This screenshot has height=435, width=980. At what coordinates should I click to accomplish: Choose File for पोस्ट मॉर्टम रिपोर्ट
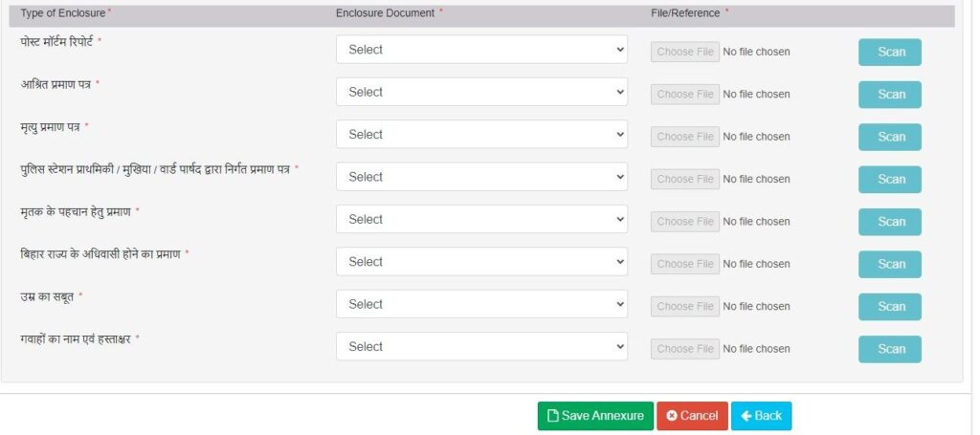tap(685, 52)
